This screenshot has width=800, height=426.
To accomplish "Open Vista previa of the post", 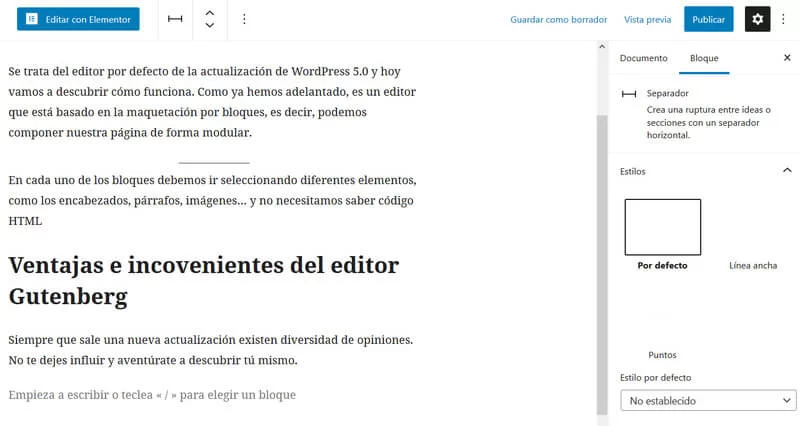I will pyautogui.click(x=647, y=19).
